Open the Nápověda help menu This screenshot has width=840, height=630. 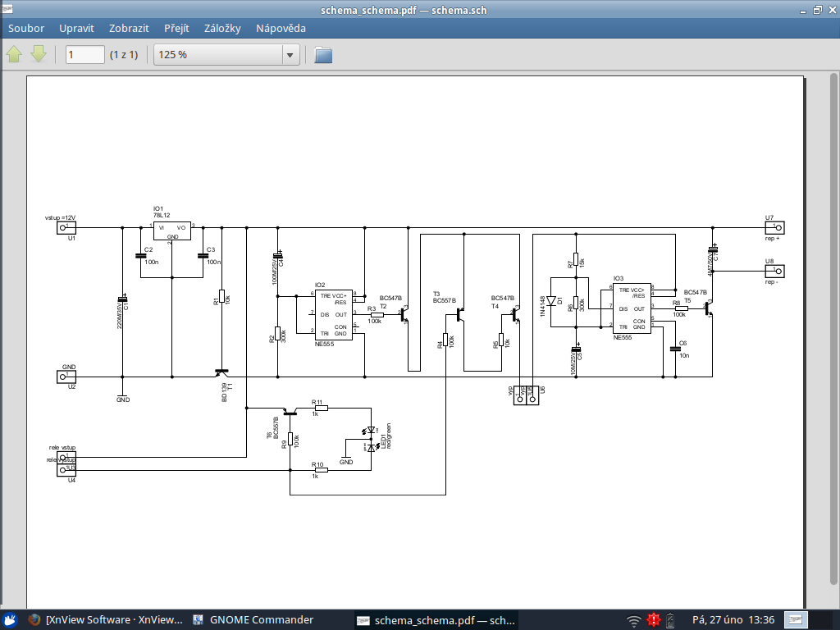[281, 28]
